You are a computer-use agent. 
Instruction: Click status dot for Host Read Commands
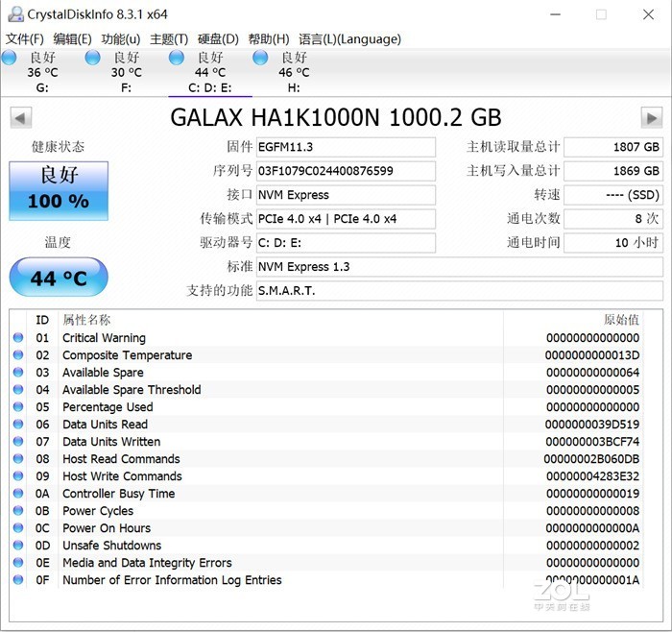click(x=18, y=458)
